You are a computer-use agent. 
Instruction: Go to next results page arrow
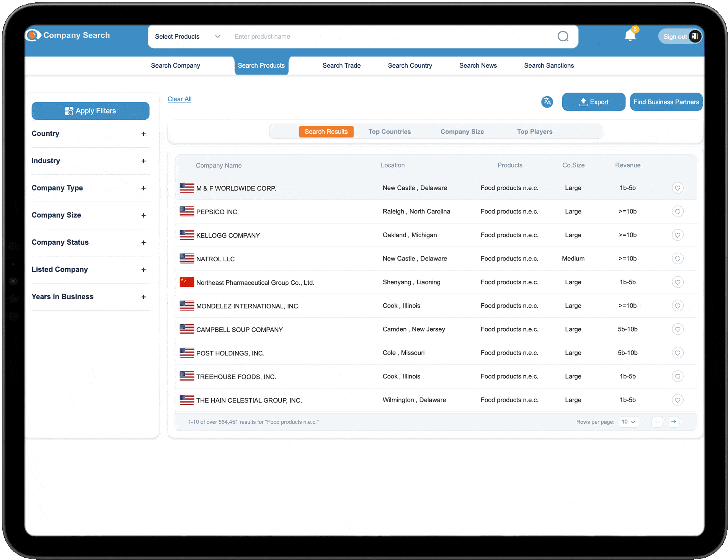pos(673,422)
